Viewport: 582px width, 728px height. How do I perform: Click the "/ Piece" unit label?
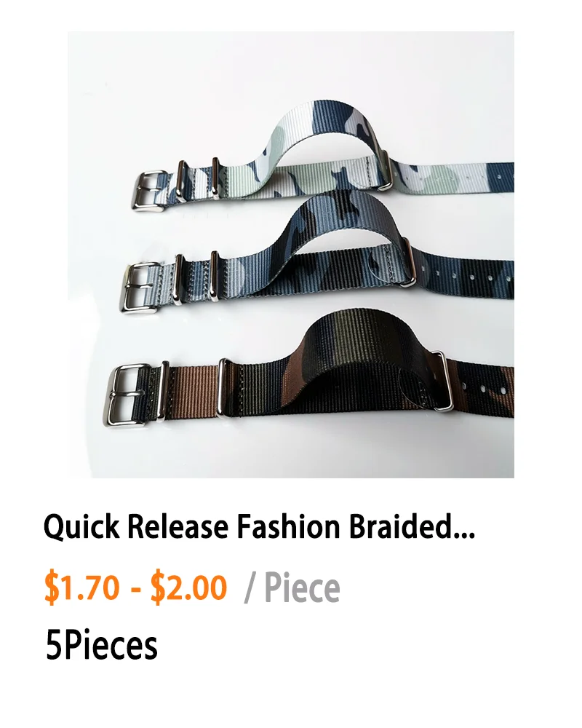pyautogui.click(x=292, y=588)
